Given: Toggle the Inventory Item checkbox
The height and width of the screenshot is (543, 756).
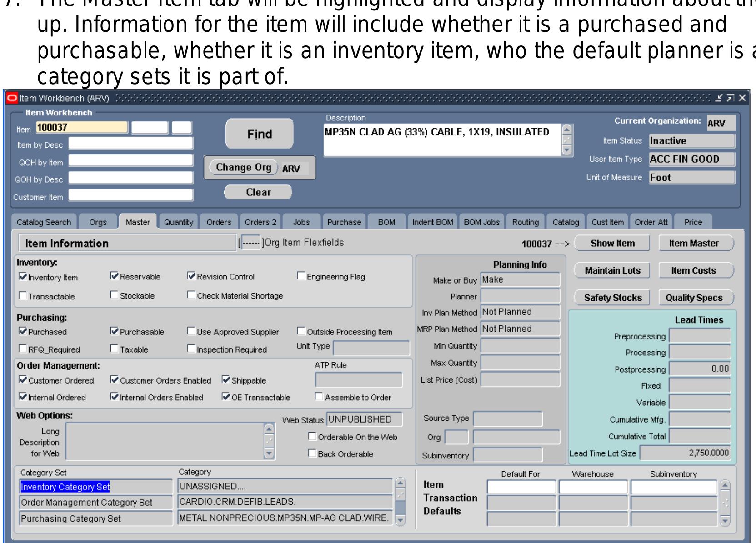Looking at the screenshot, I should 23,276.
